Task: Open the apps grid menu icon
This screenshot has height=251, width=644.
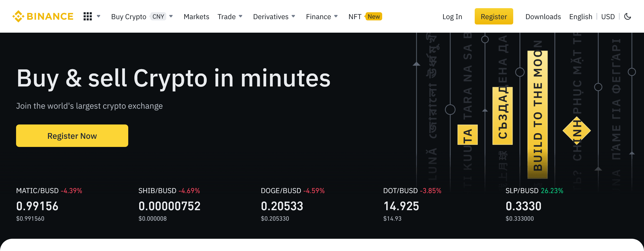Action: pyautogui.click(x=87, y=17)
